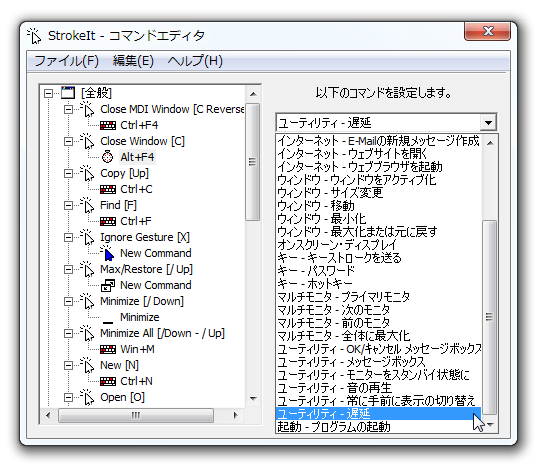Collapse the Find [F] gesture node
The height and width of the screenshot is (470, 541).
[68, 205]
